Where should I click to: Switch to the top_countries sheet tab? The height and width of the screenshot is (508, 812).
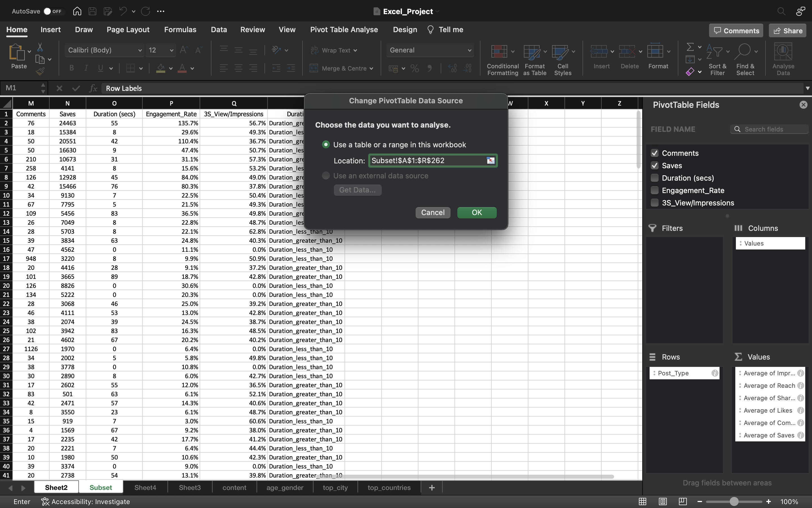389,487
